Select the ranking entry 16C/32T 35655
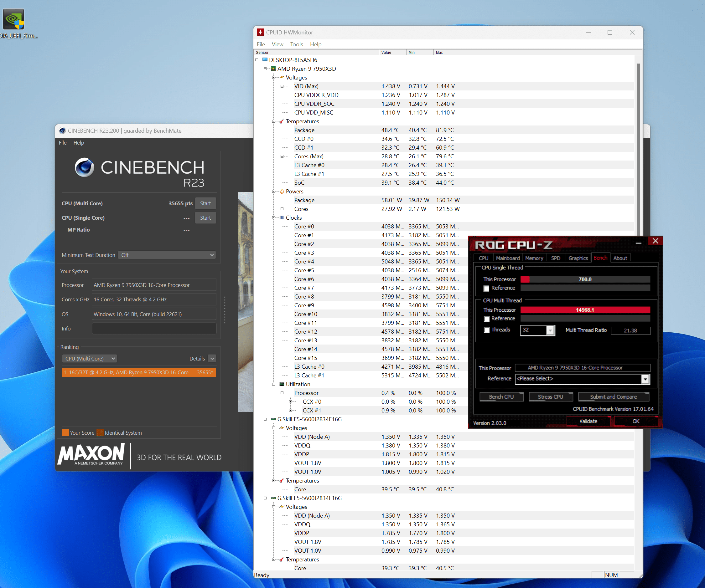This screenshot has height=588, width=705. click(x=139, y=372)
